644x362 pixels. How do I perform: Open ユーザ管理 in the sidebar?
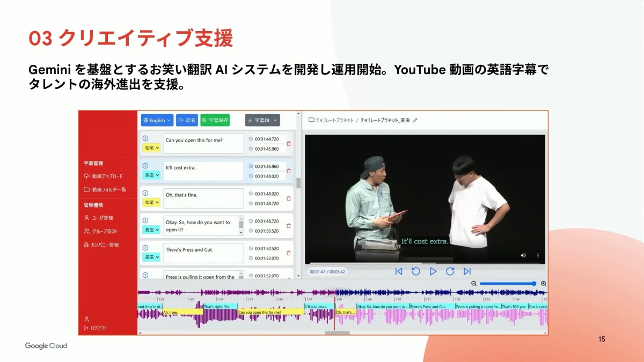pos(98,218)
